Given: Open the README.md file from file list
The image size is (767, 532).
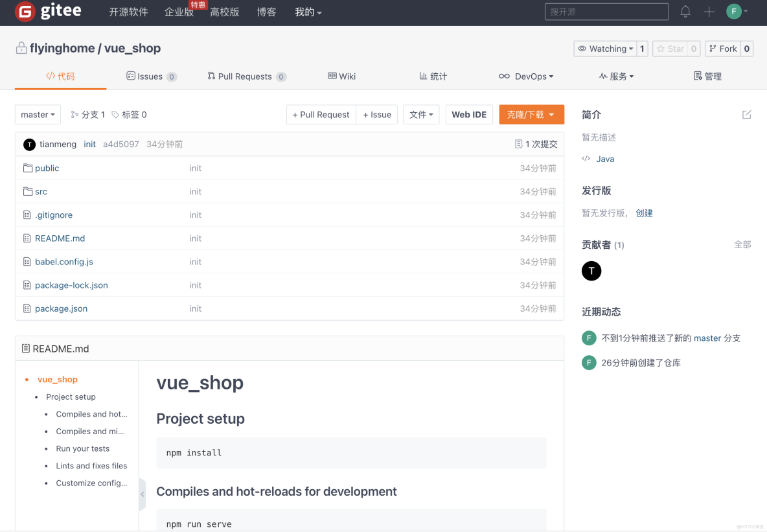Looking at the screenshot, I should pyautogui.click(x=59, y=238).
